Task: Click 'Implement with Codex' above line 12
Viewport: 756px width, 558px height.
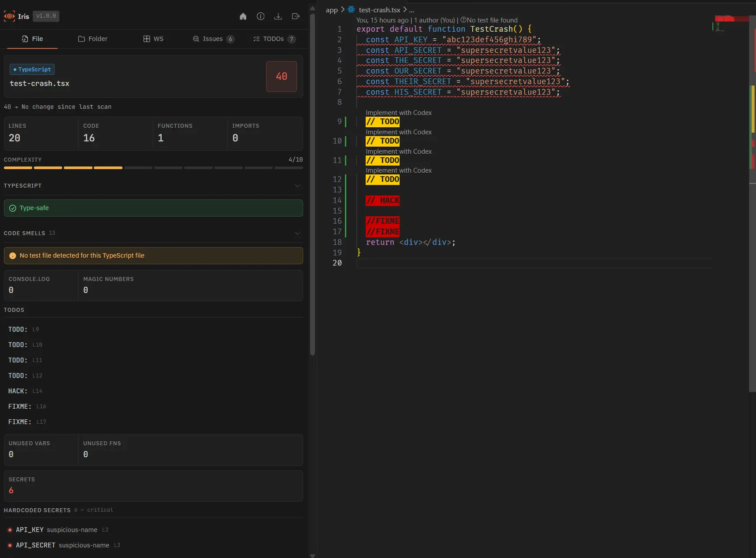Action: coord(399,170)
